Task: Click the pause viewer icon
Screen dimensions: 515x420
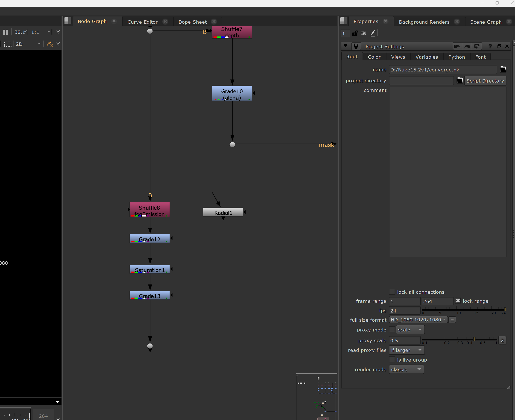Action: 6,32
